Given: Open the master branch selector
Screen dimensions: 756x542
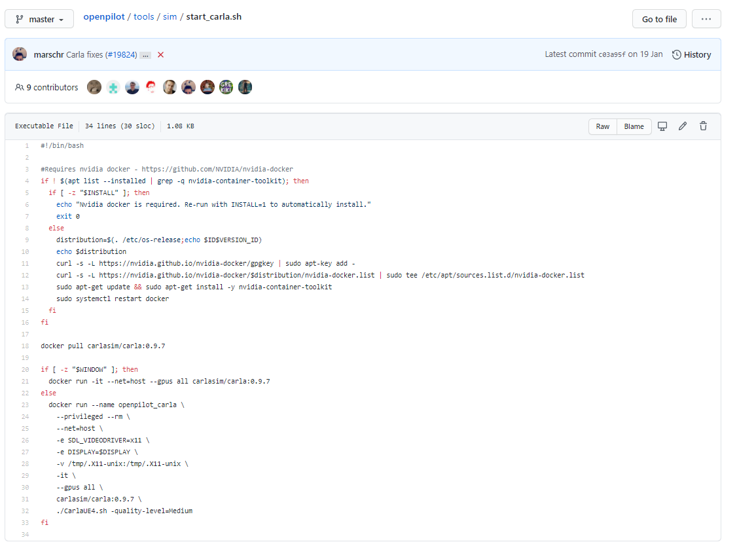Looking at the screenshot, I should [x=39, y=18].
